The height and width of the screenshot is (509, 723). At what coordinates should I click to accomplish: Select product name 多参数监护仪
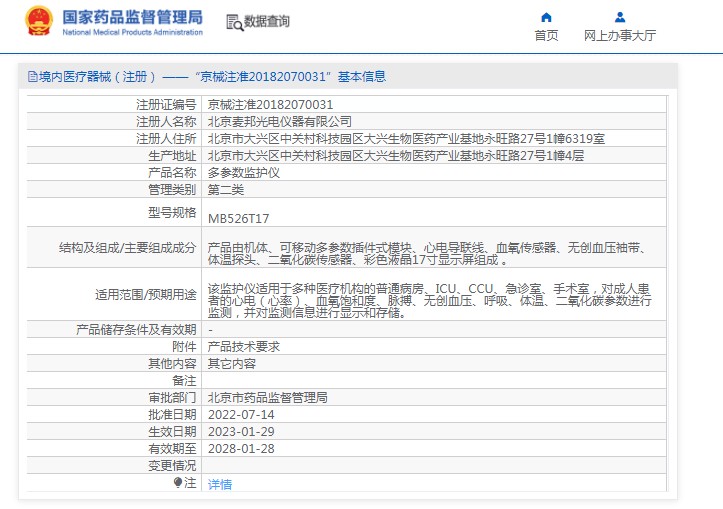pyautogui.click(x=243, y=173)
